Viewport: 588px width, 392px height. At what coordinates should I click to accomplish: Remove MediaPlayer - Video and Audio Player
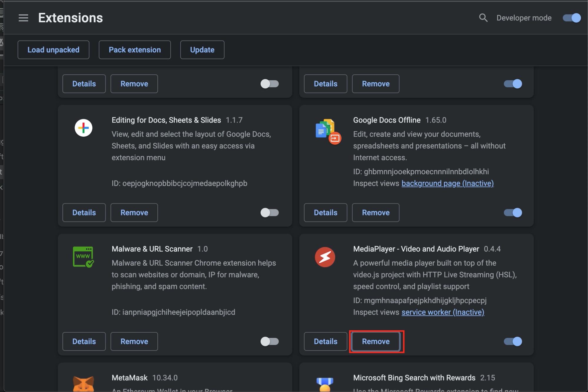376,341
